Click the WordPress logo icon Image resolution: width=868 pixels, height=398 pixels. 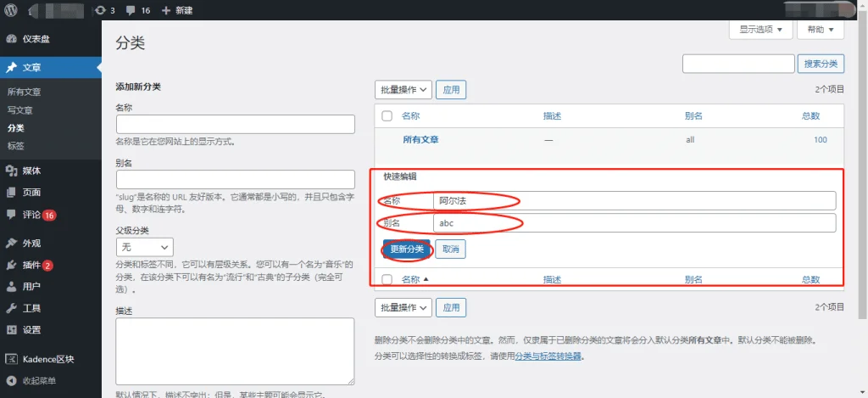(11, 10)
